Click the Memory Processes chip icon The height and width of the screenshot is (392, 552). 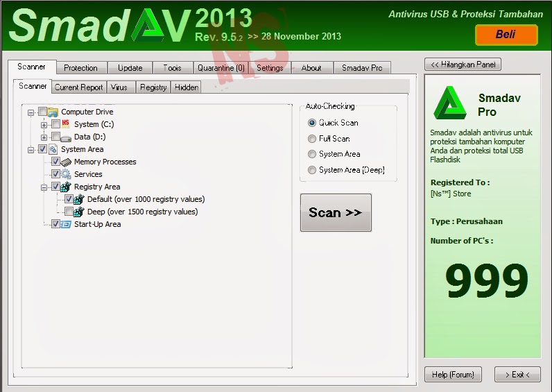(x=66, y=162)
